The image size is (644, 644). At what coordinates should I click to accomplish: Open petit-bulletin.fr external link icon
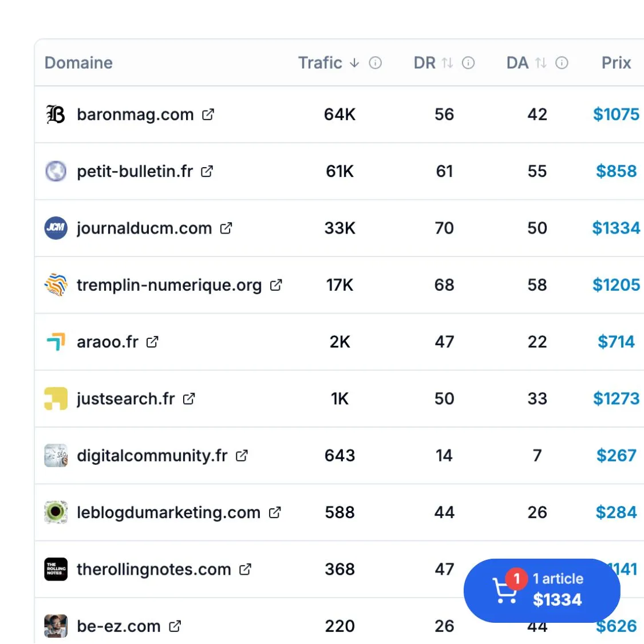[207, 171]
